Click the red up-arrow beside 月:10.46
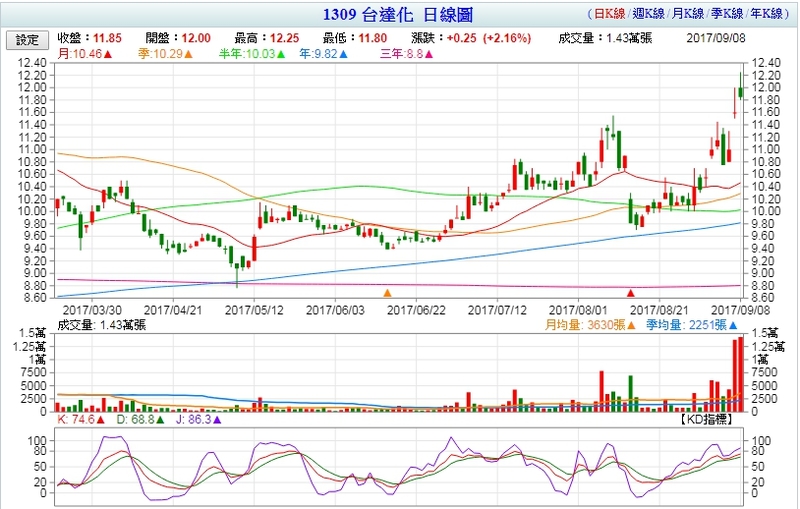The height and width of the screenshot is (509, 800). coord(108,54)
